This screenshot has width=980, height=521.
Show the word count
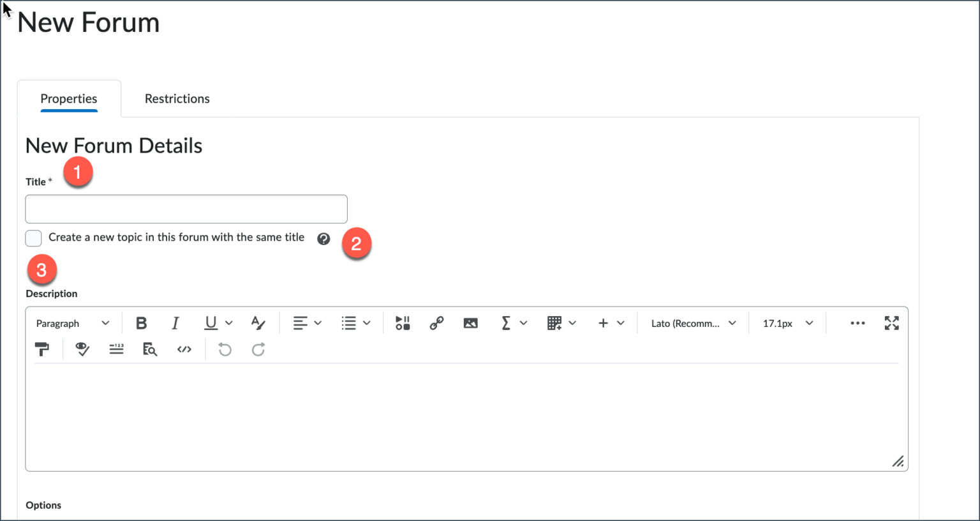[116, 349]
